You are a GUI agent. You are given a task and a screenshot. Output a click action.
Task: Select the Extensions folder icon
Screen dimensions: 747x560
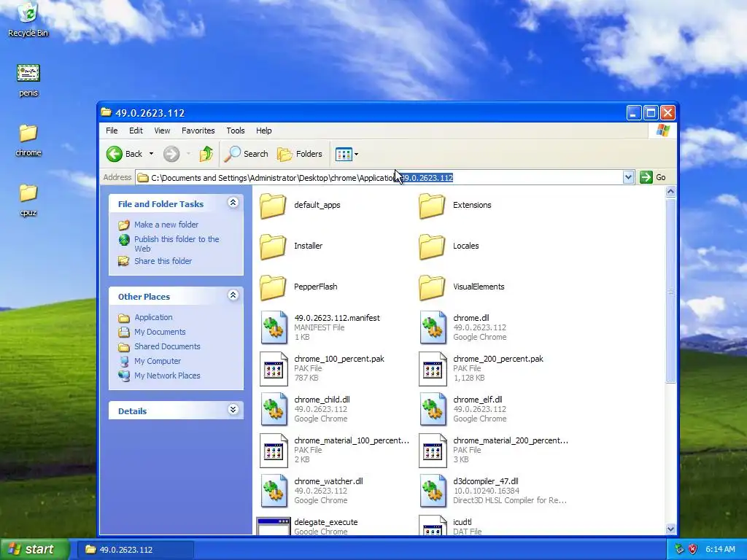(x=432, y=206)
